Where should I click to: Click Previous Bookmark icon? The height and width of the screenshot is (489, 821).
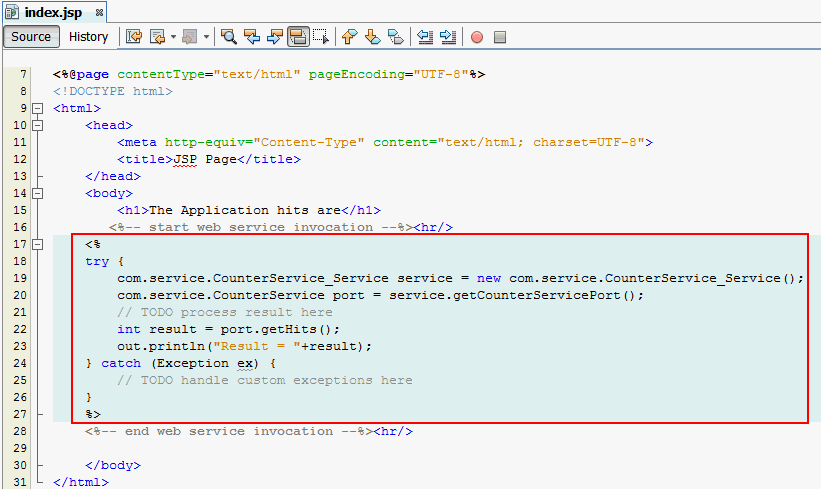[x=349, y=37]
